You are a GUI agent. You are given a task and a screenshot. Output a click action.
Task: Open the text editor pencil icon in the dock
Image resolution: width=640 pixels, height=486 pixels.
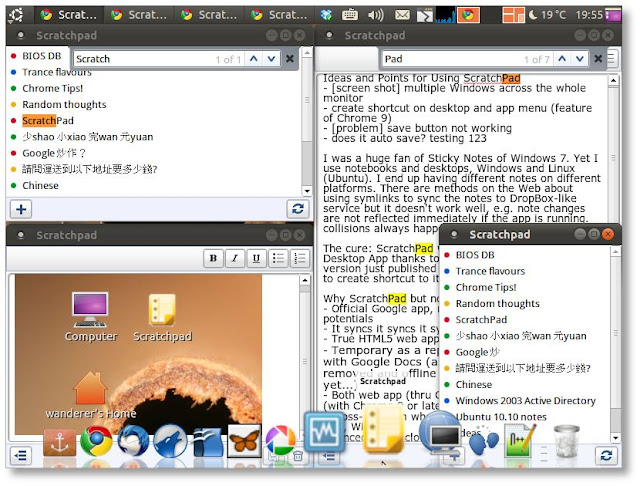tap(520, 441)
